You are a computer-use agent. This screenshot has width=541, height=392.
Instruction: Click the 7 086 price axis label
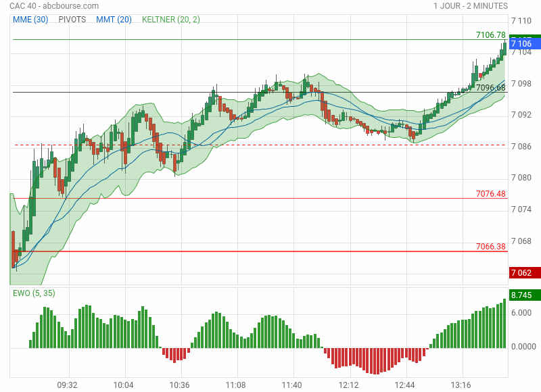click(521, 147)
